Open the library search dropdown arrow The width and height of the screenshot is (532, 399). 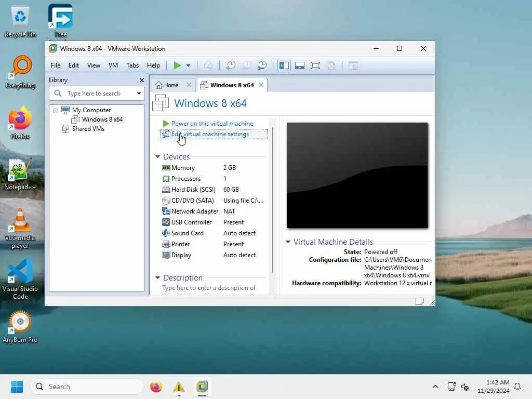[x=139, y=94]
